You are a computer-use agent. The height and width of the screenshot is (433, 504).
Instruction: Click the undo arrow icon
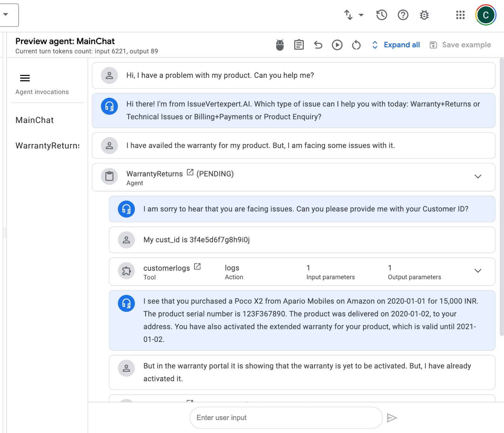[x=318, y=45]
